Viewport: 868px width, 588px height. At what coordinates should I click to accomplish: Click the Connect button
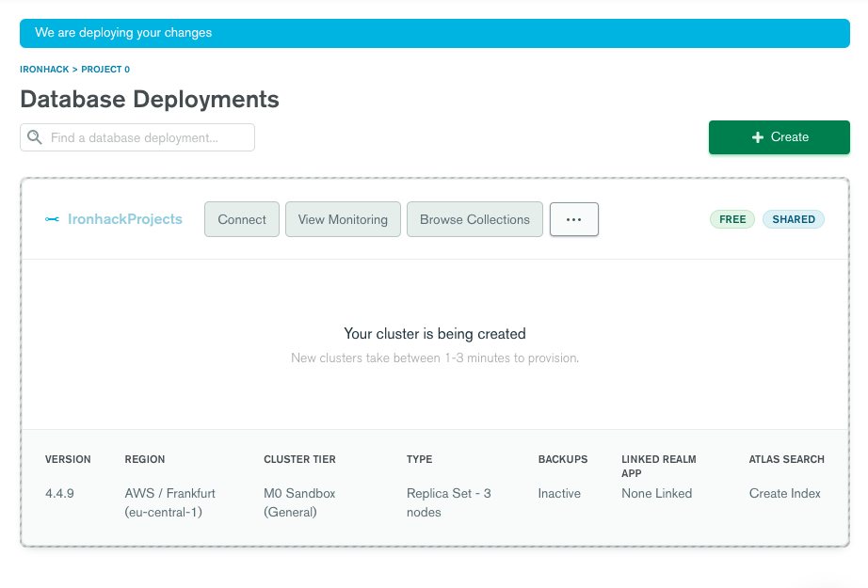click(x=242, y=219)
